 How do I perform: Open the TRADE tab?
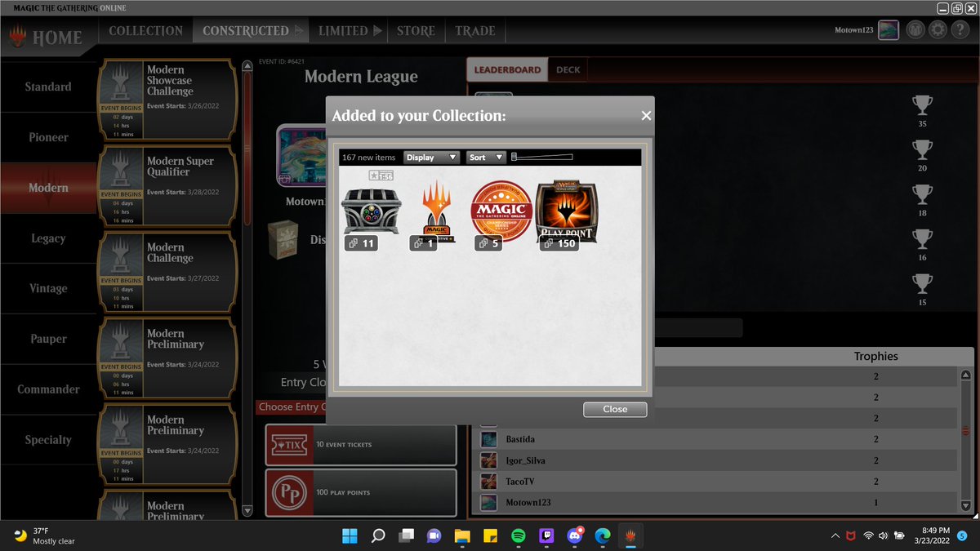coord(475,31)
